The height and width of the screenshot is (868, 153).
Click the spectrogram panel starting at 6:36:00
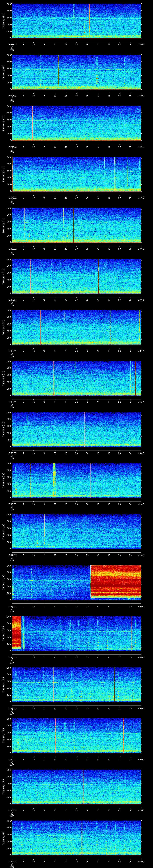pos(77,276)
